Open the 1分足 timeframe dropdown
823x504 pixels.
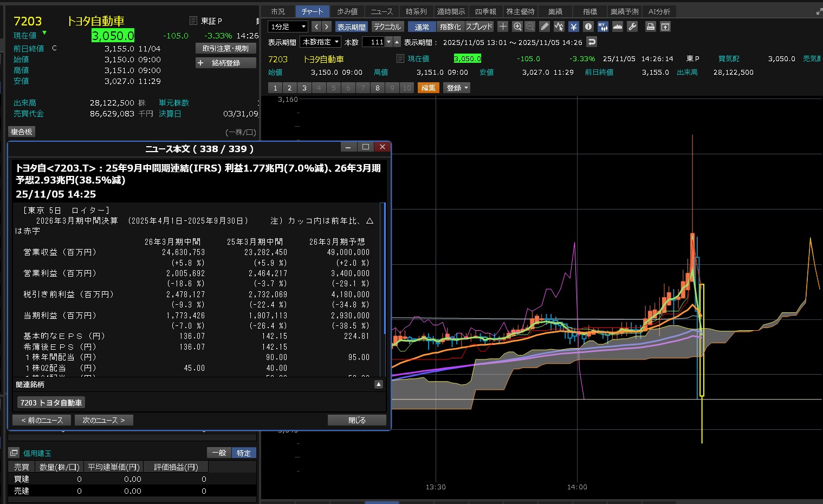point(288,27)
